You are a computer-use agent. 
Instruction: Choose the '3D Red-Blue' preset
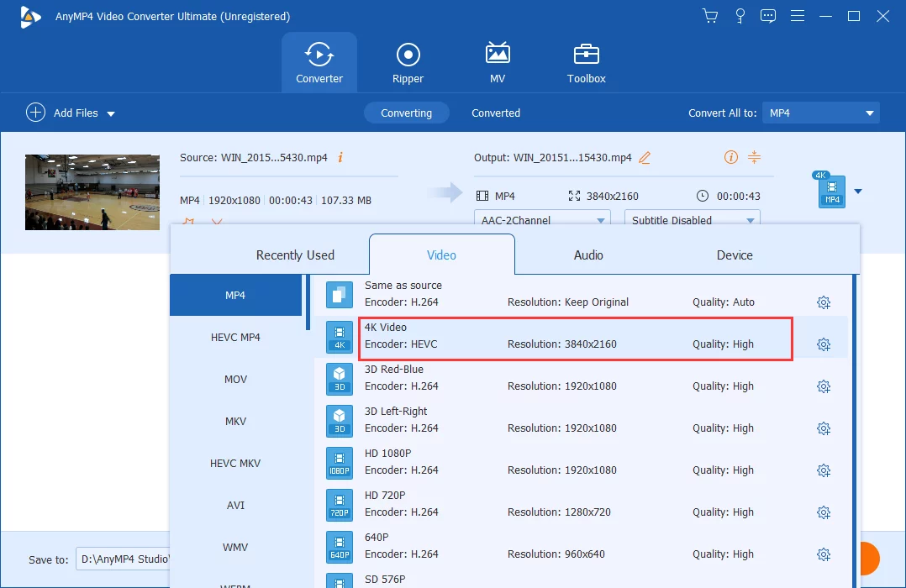(581, 379)
